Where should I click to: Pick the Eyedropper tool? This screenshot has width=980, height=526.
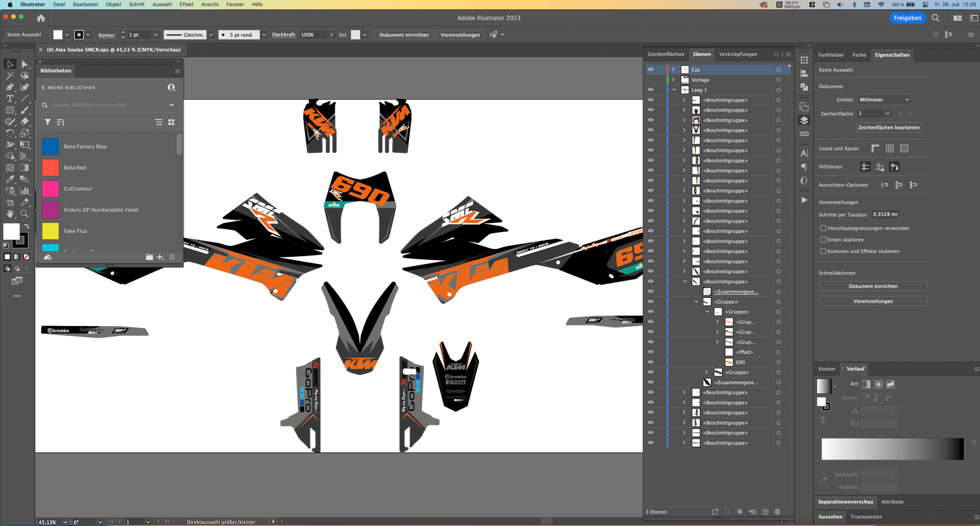coord(10,179)
